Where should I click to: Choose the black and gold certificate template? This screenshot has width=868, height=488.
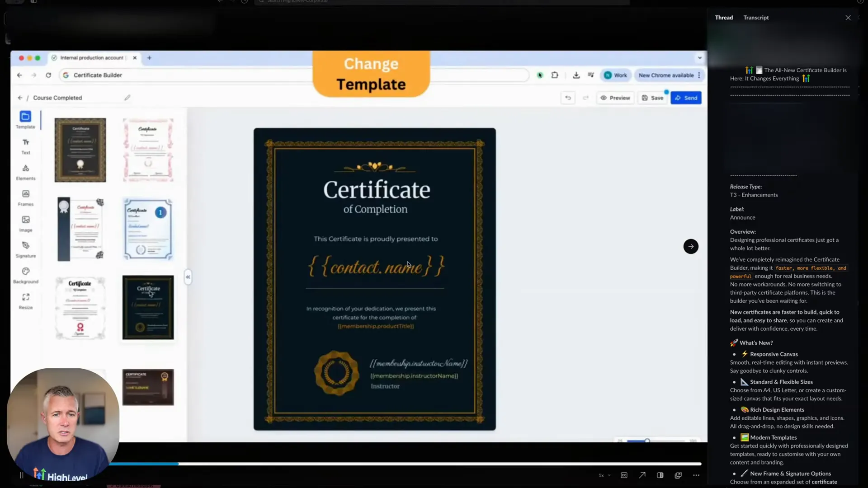[80, 150]
